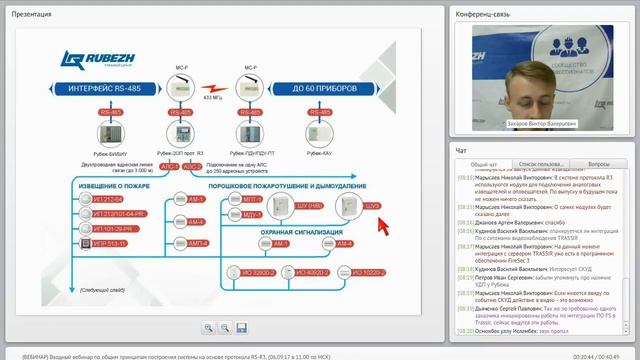Click the ИПР 513-11 call point icon
The height and width of the screenshot is (360, 640).
[x=85, y=243]
